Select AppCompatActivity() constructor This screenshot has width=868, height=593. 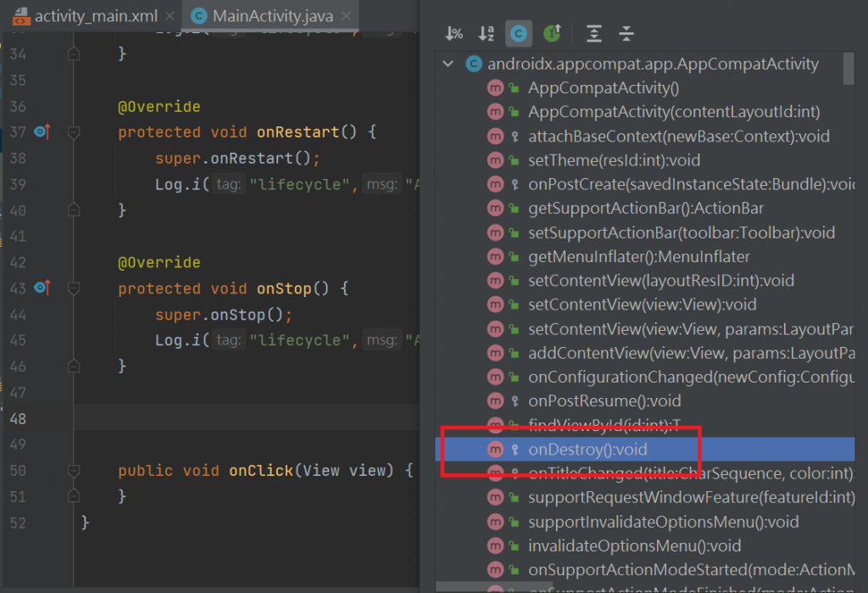pyautogui.click(x=604, y=88)
